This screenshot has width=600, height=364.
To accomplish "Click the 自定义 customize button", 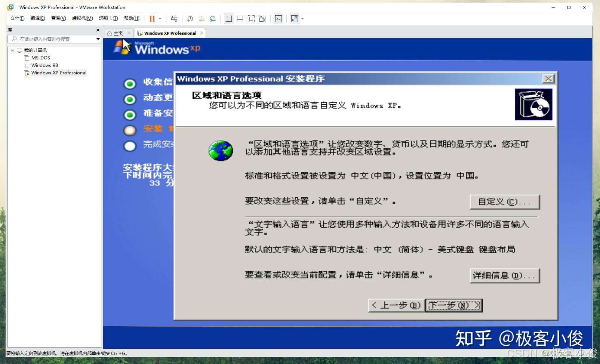I will [x=504, y=202].
